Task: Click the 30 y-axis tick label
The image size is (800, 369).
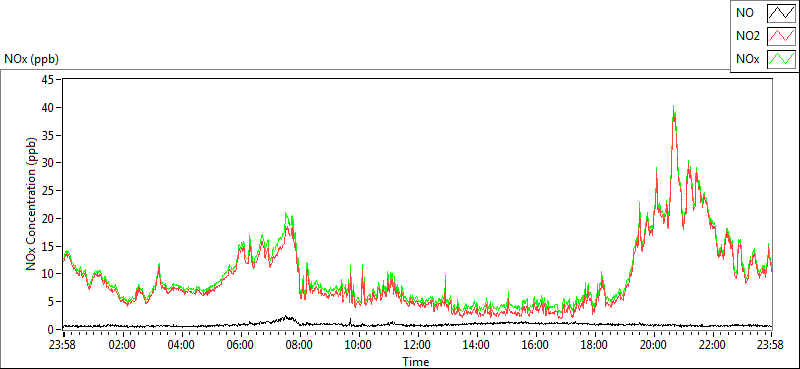Action: point(48,163)
